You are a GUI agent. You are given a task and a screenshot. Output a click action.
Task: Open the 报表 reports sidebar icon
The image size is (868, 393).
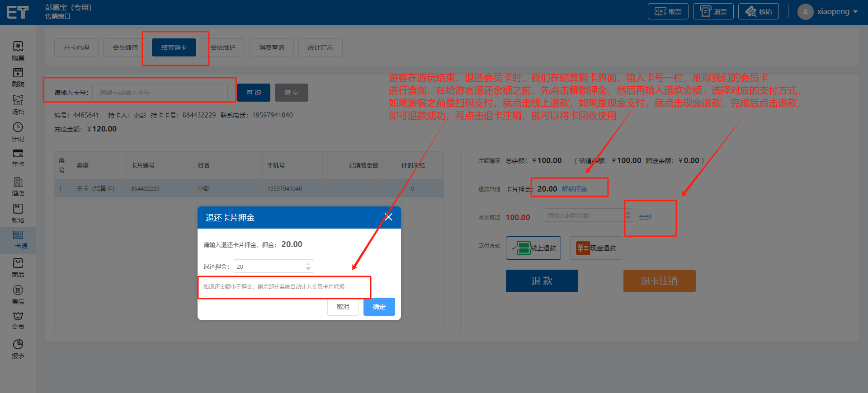(18, 349)
